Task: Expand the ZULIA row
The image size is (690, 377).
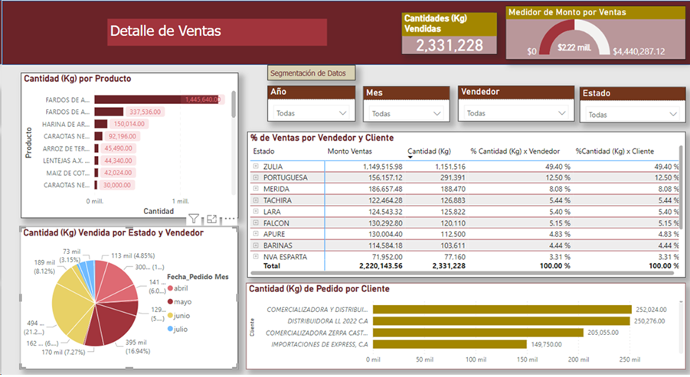Action: [x=256, y=166]
